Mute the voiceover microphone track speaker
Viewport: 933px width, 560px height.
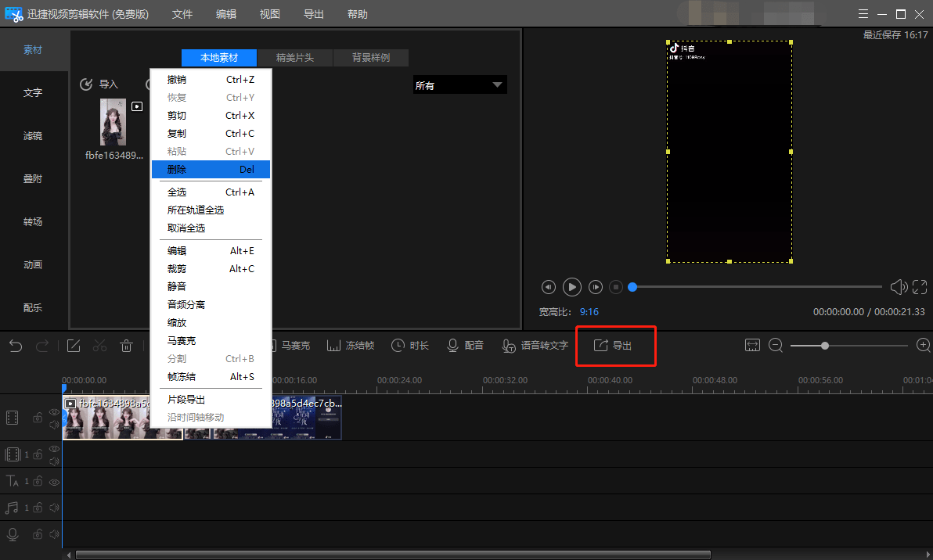coord(54,534)
